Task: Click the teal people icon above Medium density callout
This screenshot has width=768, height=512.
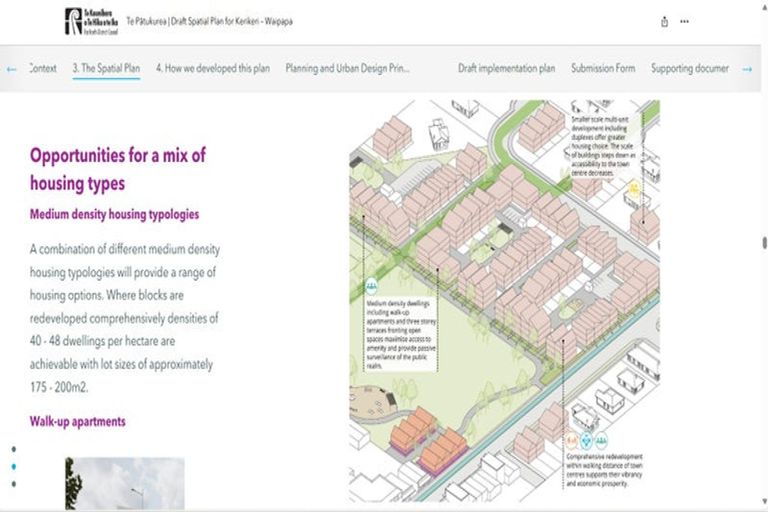Action: 372,286
